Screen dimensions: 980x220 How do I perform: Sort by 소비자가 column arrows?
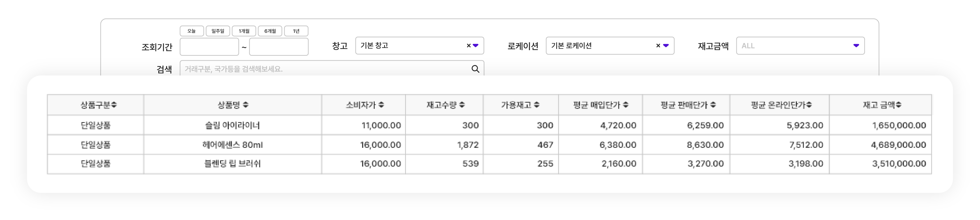(x=381, y=105)
